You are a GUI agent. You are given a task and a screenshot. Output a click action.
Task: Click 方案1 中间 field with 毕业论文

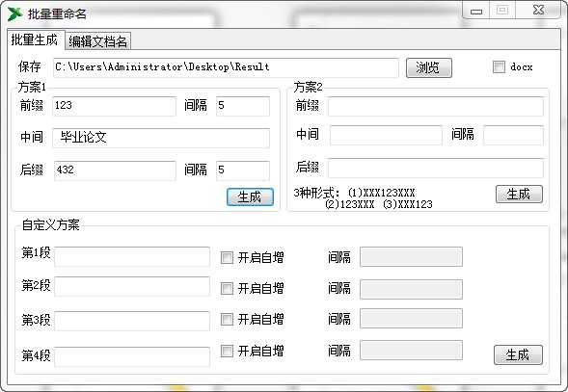[161, 138]
